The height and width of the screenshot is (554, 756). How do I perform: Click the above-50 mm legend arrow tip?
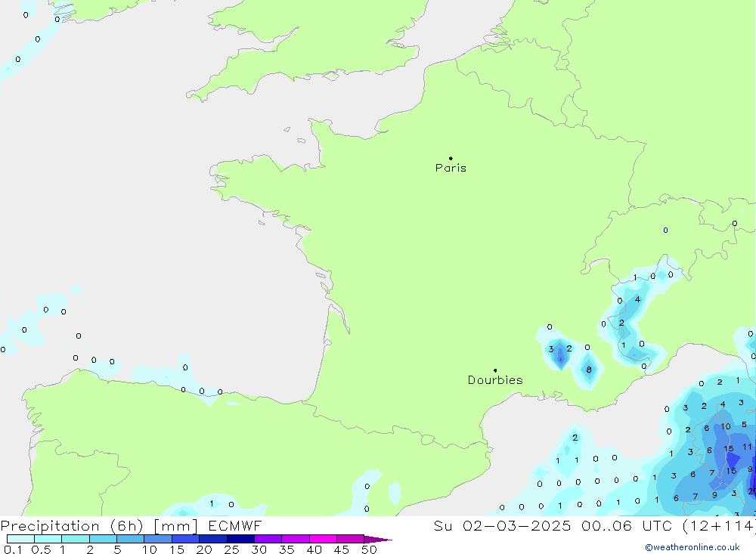[x=379, y=540]
